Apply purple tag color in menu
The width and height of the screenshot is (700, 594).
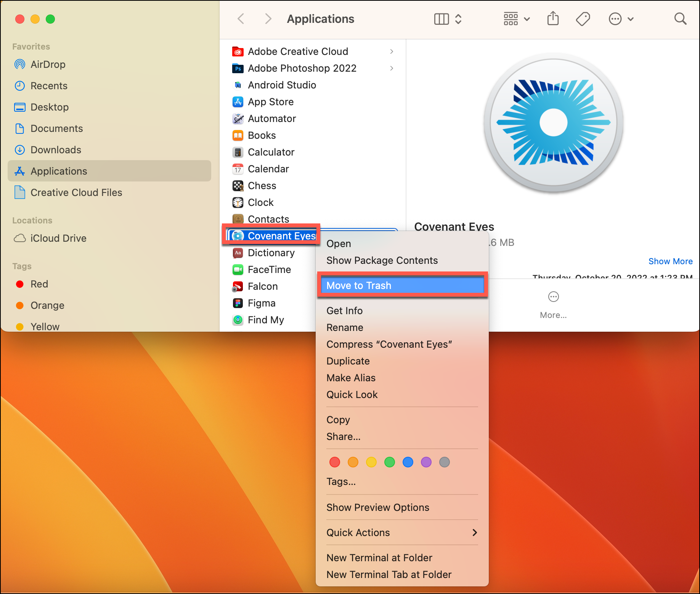point(426,462)
